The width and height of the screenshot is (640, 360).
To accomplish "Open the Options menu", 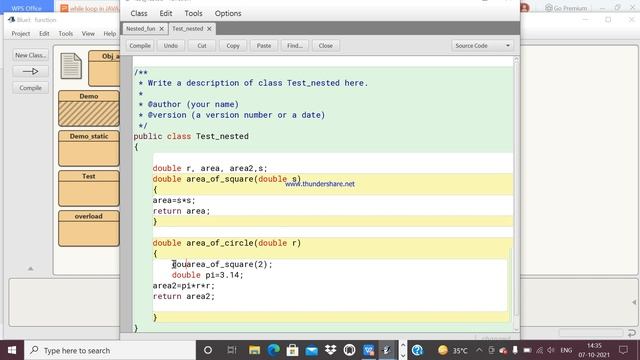I will tap(228, 13).
